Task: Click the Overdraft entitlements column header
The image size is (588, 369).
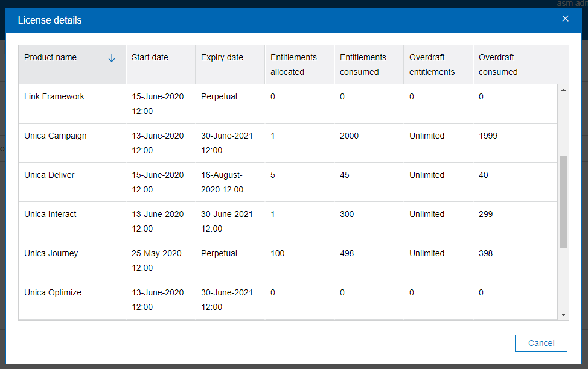Action: 432,65
